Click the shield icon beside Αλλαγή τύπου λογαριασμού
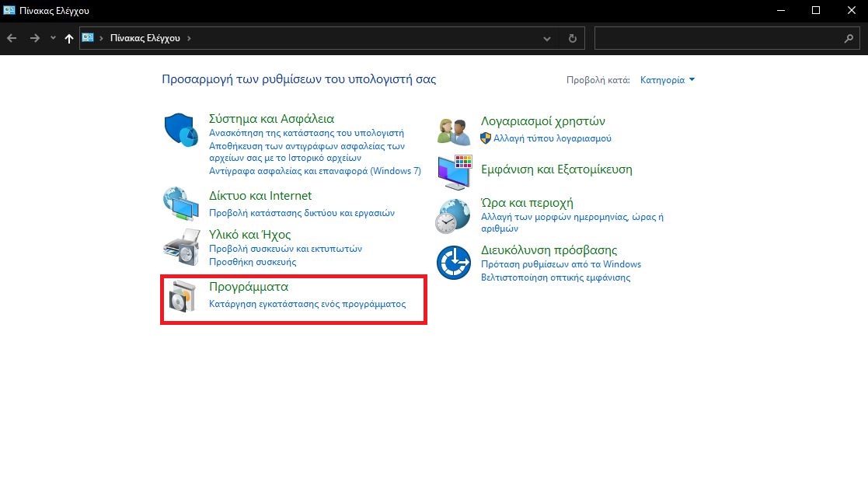868x478 pixels. (486, 138)
